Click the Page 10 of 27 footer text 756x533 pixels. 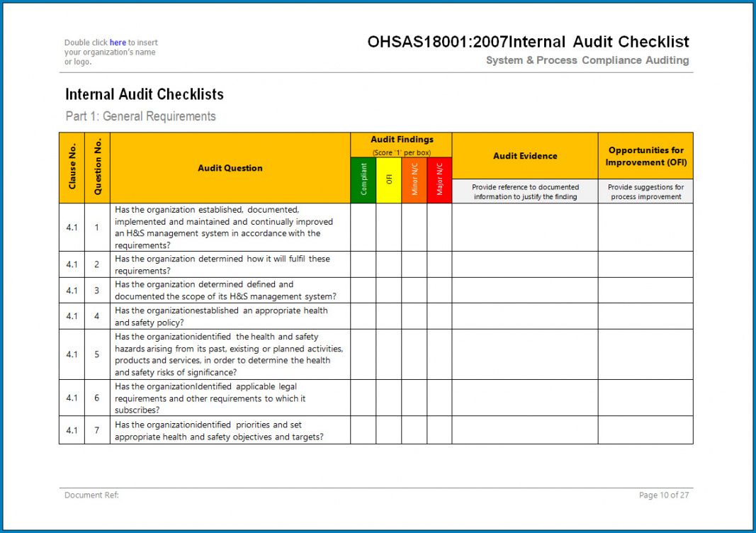click(663, 495)
